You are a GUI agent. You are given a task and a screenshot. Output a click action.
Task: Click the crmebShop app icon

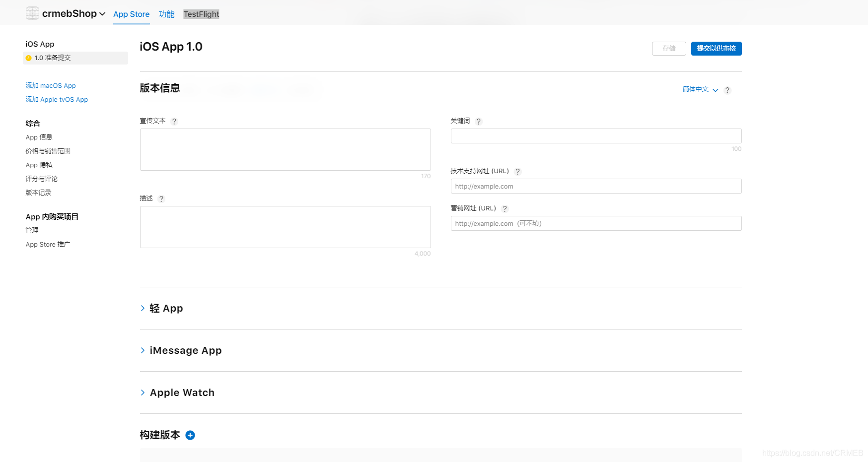[32, 13]
